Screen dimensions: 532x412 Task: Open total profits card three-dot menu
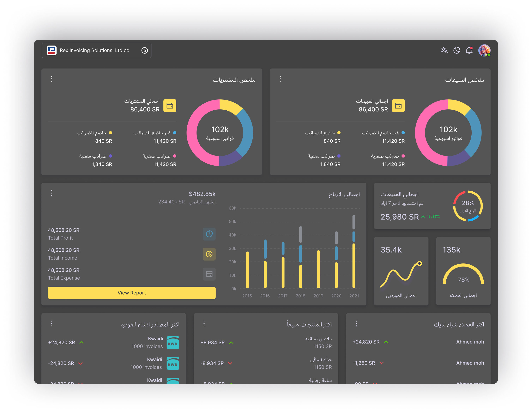(52, 193)
